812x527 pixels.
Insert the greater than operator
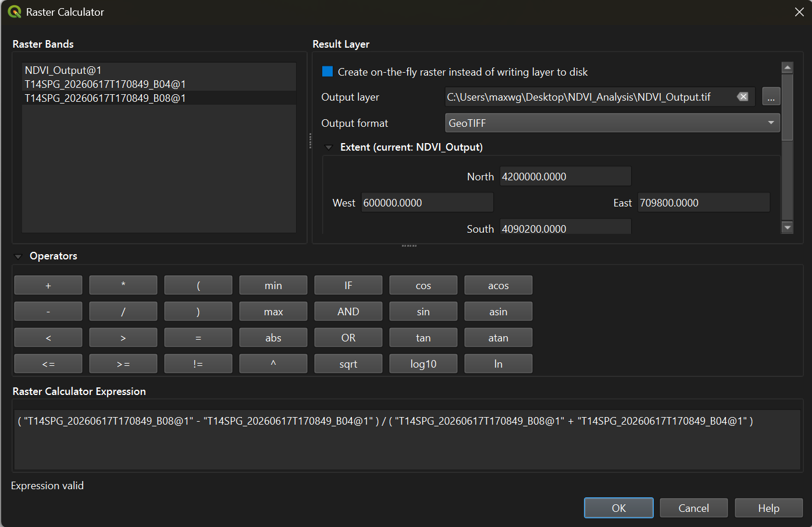123,337
